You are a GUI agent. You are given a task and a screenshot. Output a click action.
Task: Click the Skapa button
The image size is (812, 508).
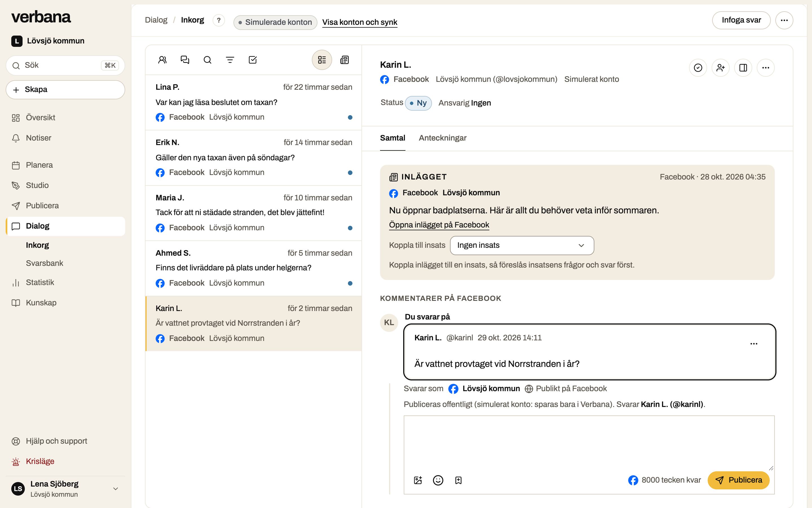[65, 90]
